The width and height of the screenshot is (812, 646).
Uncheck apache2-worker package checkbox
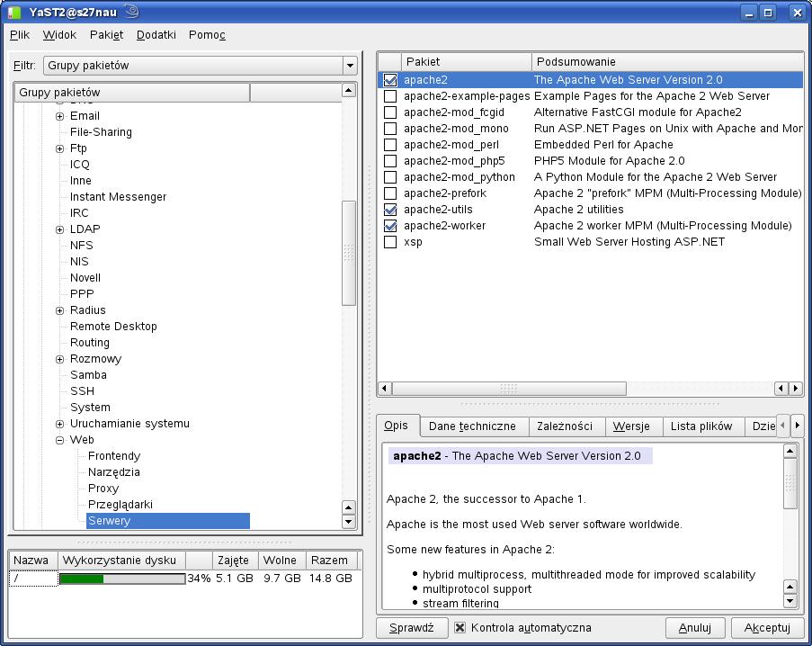[390, 226]
